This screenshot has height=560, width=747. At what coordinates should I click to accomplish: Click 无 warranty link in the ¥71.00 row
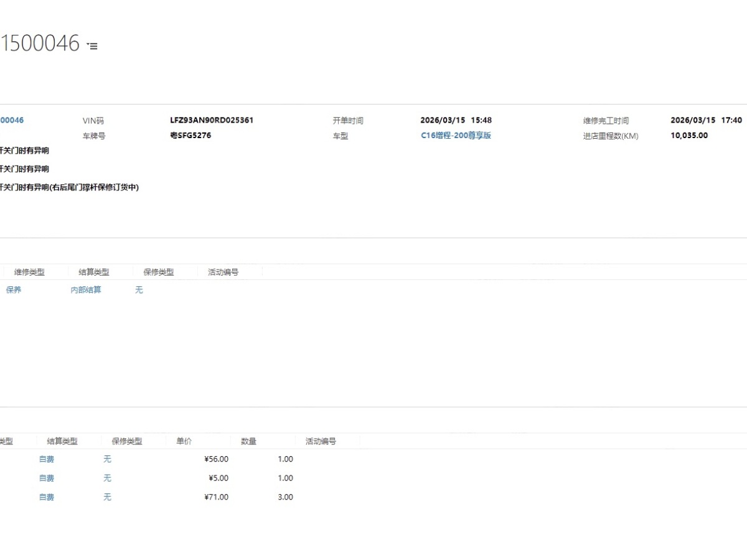107,497
